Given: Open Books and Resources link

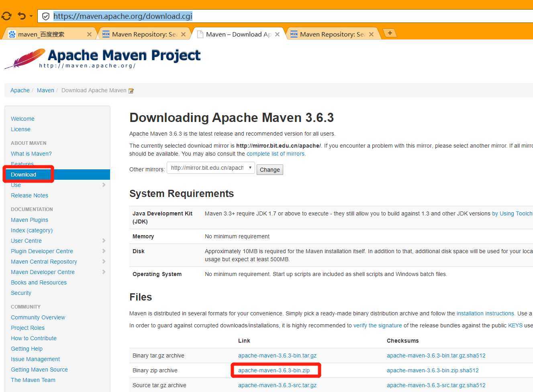Looking at the screenshot, I should tap(39, 282).
